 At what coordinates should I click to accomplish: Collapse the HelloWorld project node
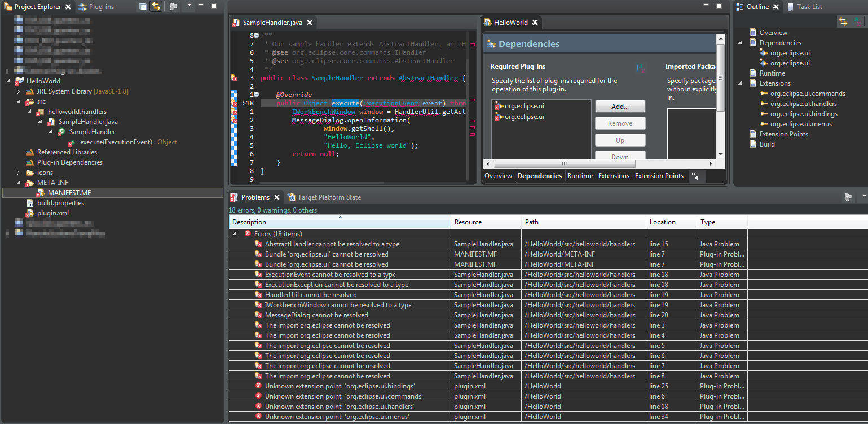(x=8, y=81)
